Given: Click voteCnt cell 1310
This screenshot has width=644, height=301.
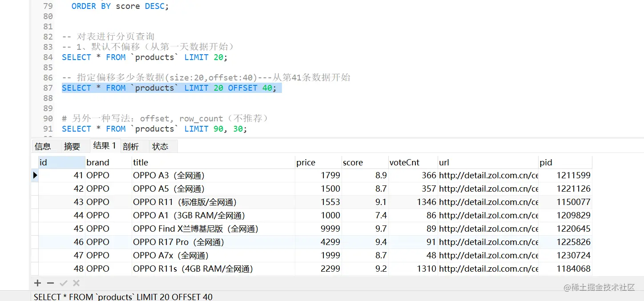Looking at the screenshot, I should pos(413,269).
